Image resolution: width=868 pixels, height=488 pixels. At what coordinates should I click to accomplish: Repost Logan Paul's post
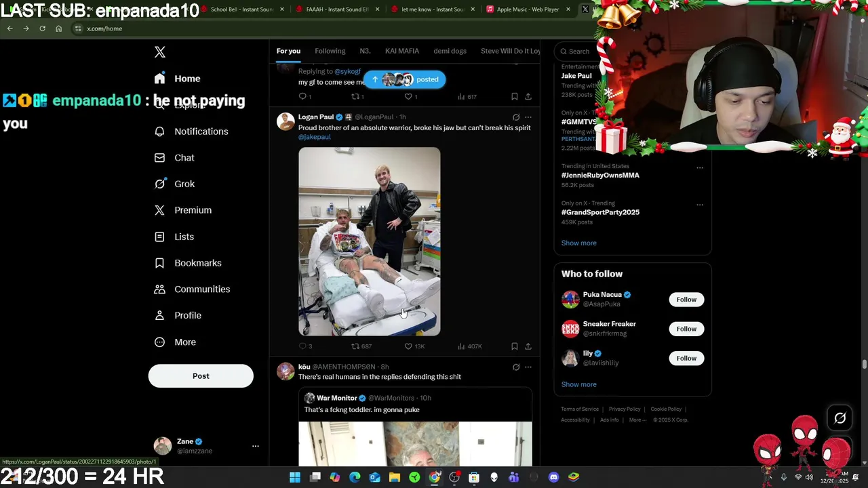click(x=361, y=346)
